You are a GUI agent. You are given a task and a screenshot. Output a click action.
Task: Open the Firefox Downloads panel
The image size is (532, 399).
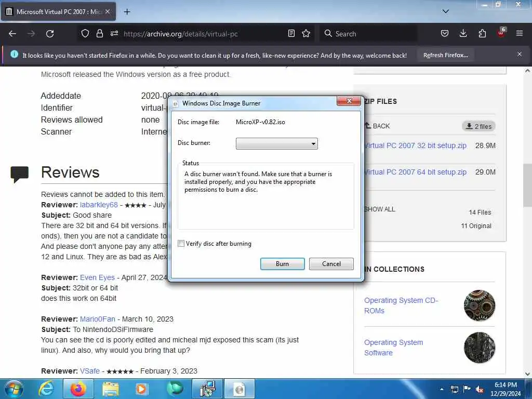[x=463, y=33]
